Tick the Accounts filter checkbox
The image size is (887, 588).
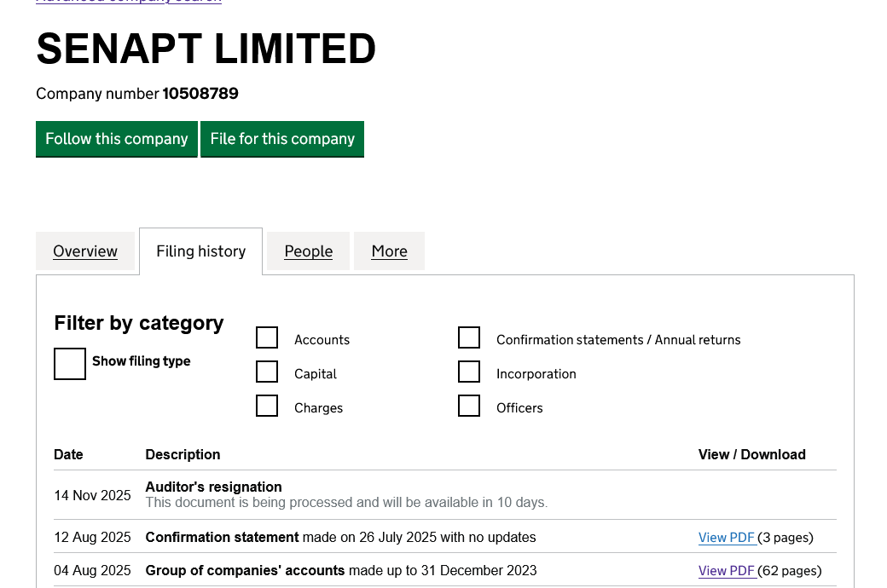point(267,338)
